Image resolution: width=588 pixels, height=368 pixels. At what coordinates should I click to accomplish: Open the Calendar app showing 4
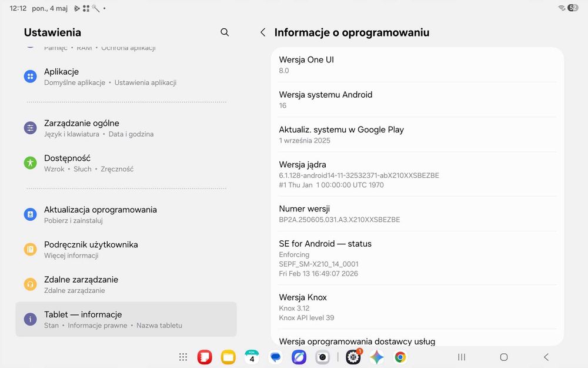(252, 357)
